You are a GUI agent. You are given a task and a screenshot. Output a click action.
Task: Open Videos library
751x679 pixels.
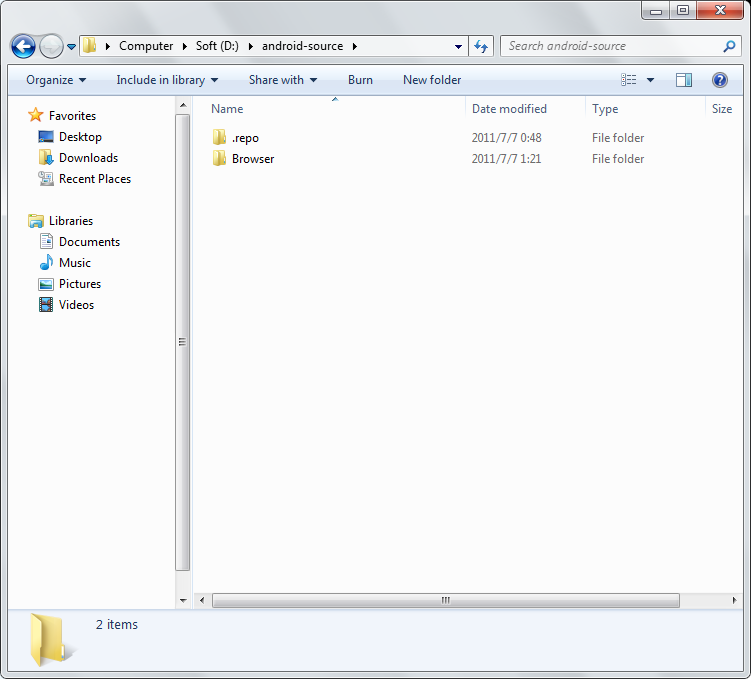coord(76,305)
